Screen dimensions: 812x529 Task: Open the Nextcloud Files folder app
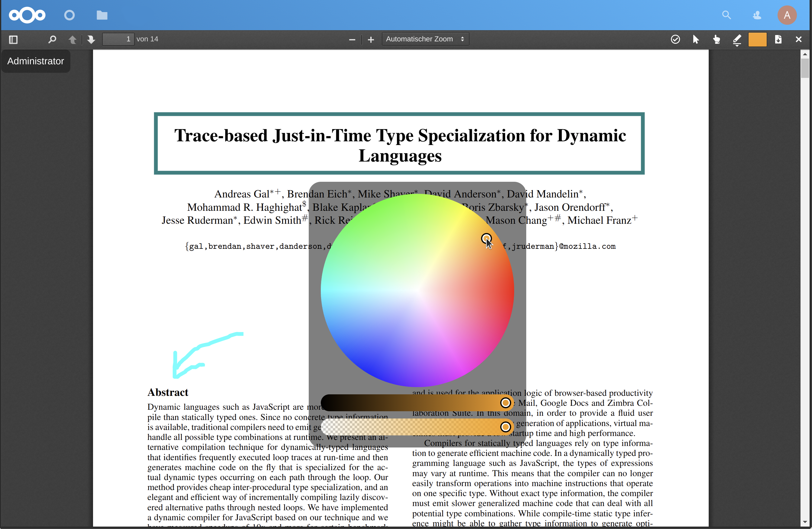(102, 15)
